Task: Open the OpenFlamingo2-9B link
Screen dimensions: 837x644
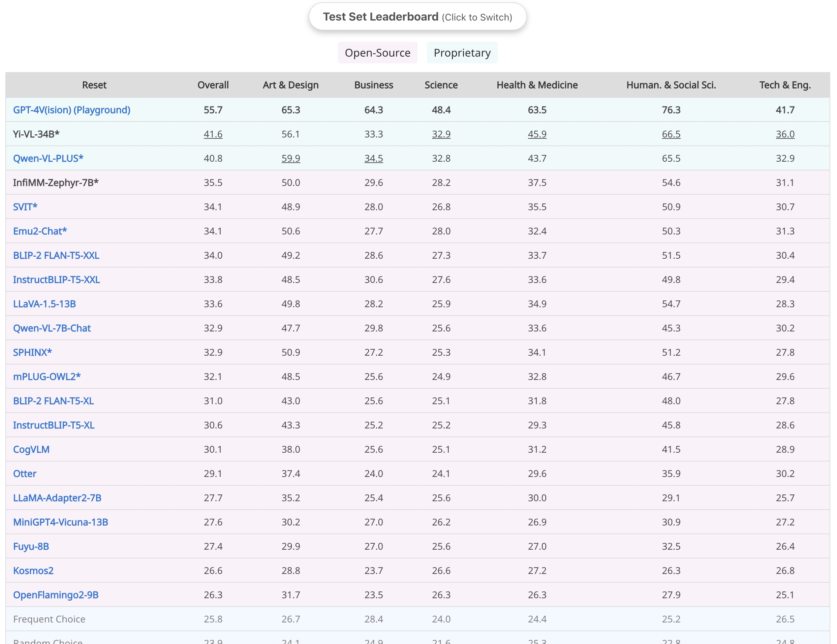Action: tap(56, 594)
